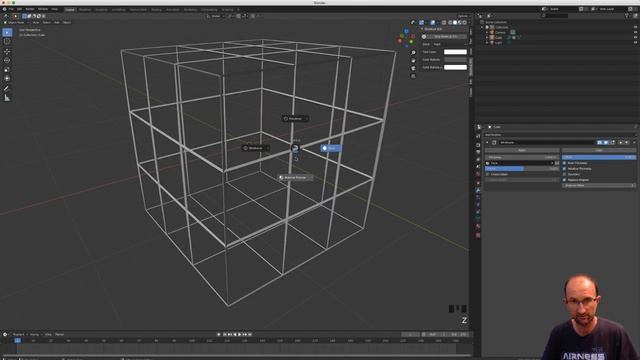Screen dimensions: 640x360
Task: Choose Rendered in the shading pie menu
Action: pyautogui.click(x=295, y=118)
